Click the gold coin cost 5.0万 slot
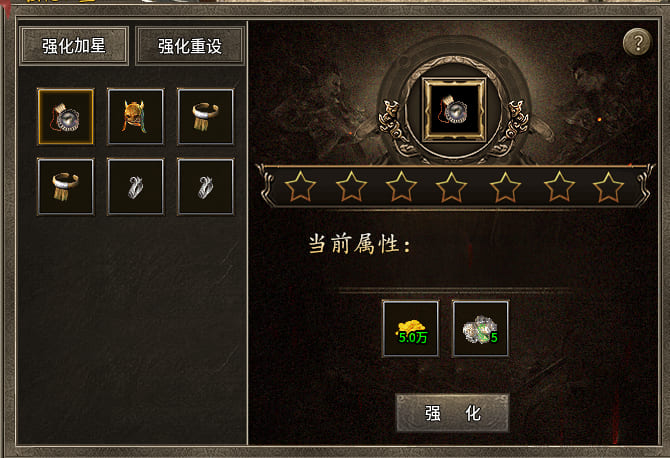Viewport: 670px width, 458px height. point(410,329)
